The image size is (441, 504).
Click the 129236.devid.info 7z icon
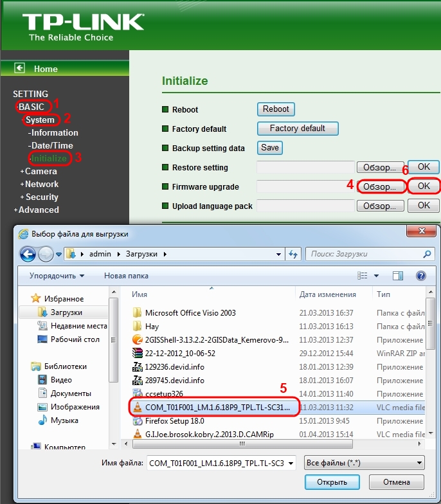pos(138,366)
